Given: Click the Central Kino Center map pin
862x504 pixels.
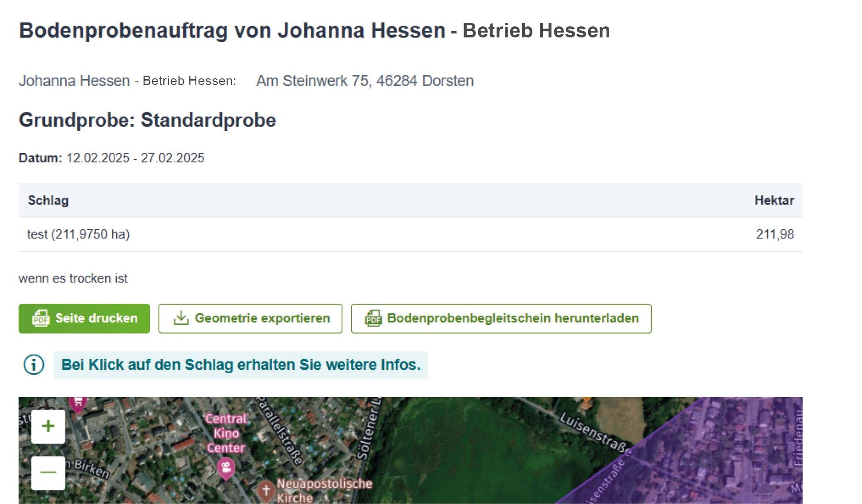Looking at the screenshot, I should point(226,469).
